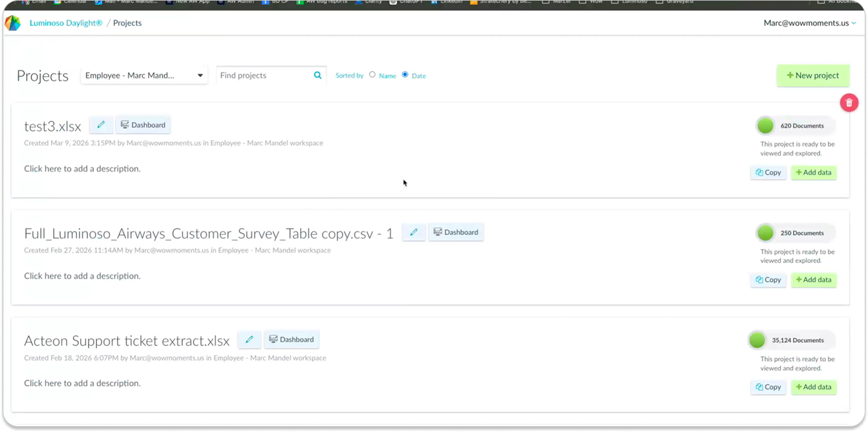Open Full_Luminoso_Airways_Customer_Survey_Table copy.csv - 1 title

click(209, 234)
